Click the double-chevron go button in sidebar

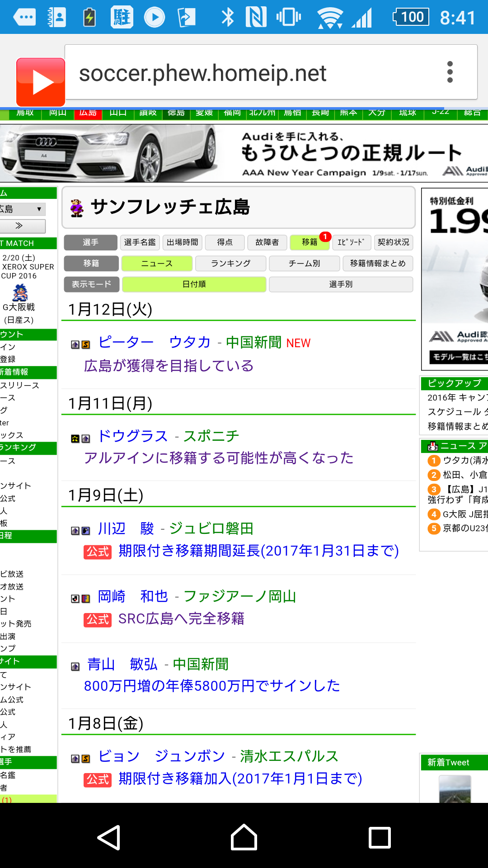22,226
